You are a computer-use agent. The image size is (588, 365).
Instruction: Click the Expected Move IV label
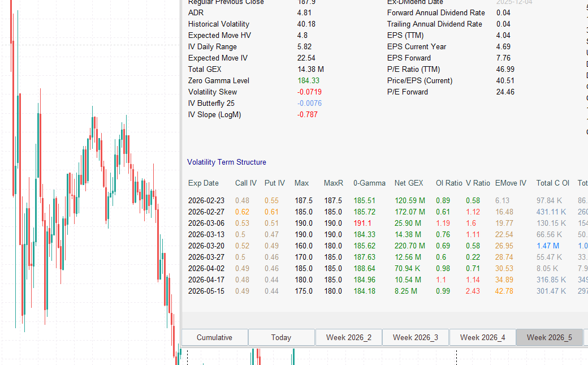click(218, 58)
